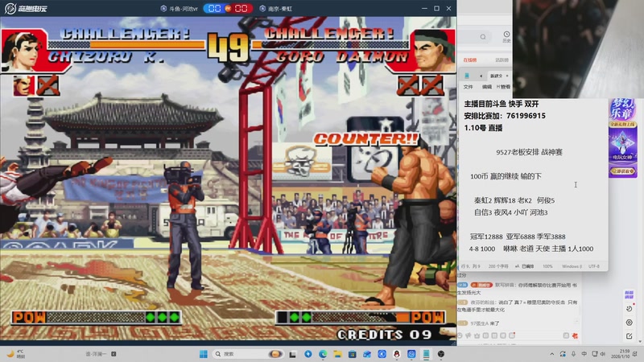Open the blue K app in taskbar
This screenshot has height=362, width=644.
click(382, 354)
